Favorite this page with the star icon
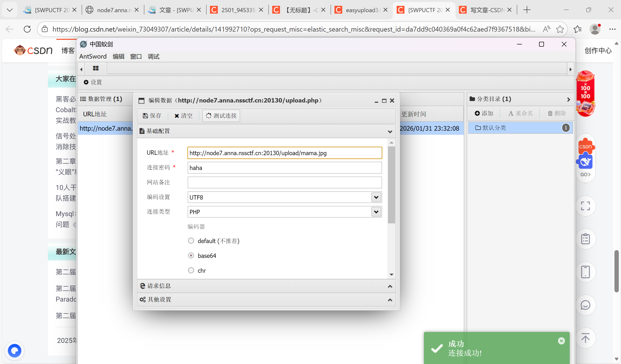 pos(560,29)
